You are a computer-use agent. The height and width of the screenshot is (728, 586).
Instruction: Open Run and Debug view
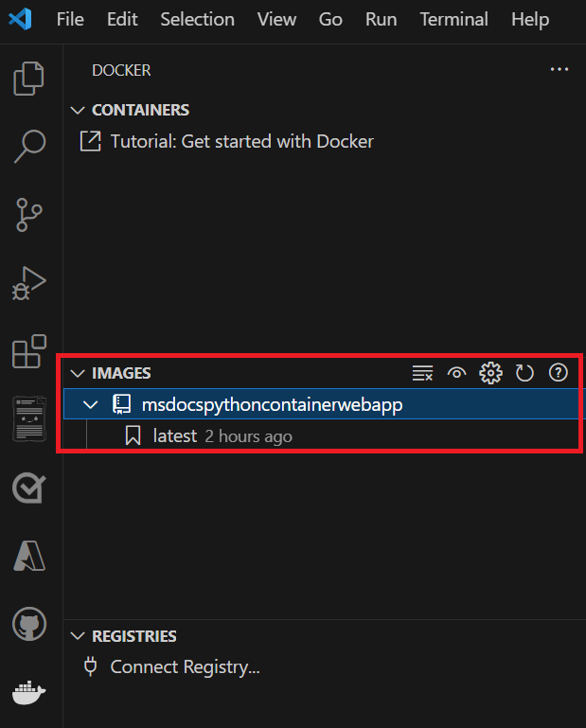(x=29, y=283)
